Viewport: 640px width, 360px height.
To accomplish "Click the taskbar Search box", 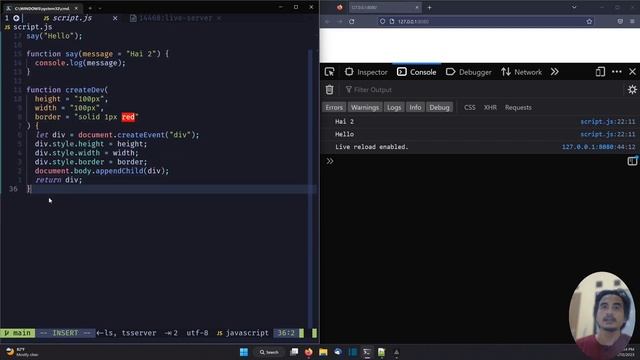I will (x=269, y=352).
